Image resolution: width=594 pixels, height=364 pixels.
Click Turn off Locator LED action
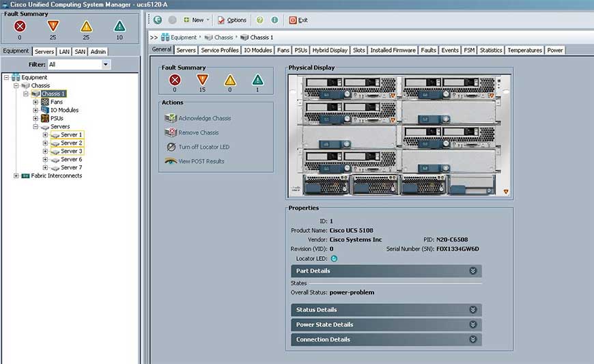(198, 147)
